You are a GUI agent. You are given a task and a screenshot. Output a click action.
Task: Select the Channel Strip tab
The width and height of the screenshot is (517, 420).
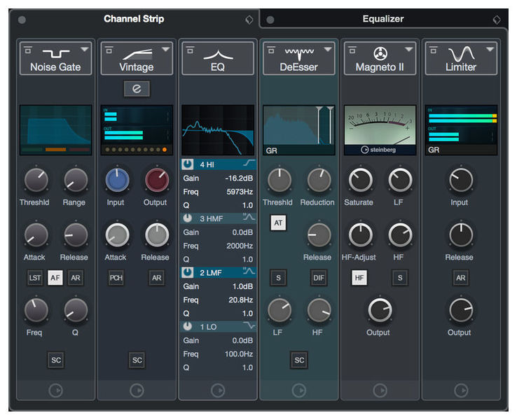click(134, 19)
